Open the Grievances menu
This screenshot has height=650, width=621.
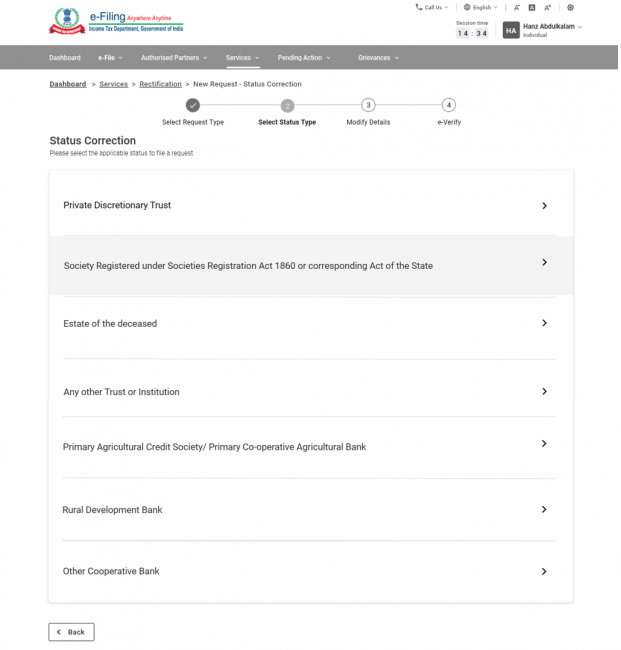tap(380, 58)
